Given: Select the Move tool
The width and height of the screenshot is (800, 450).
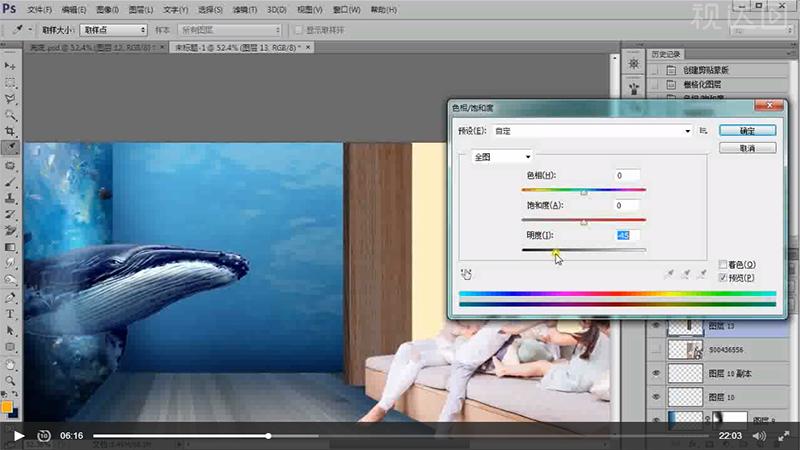Looking at the screenshot, I should 10,66.
